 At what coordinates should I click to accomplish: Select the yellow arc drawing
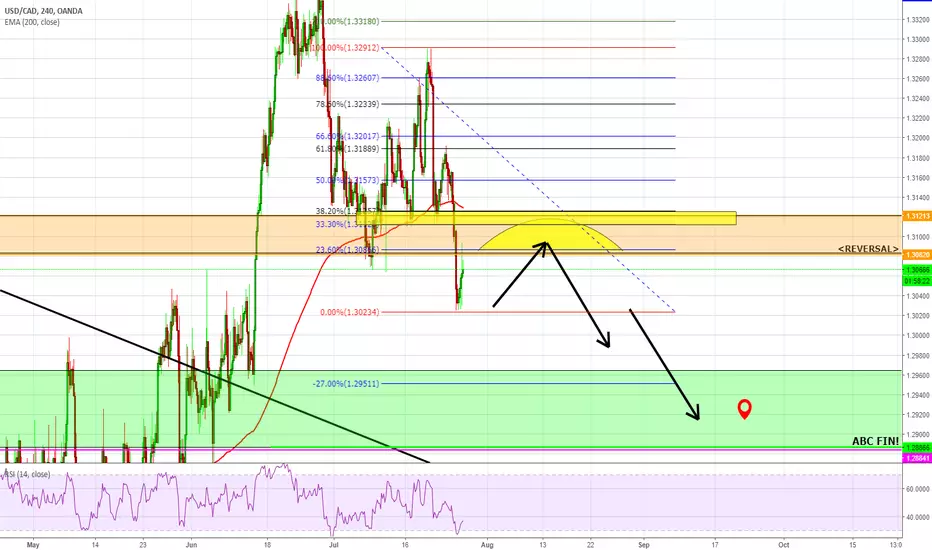[x=550, y=234]
